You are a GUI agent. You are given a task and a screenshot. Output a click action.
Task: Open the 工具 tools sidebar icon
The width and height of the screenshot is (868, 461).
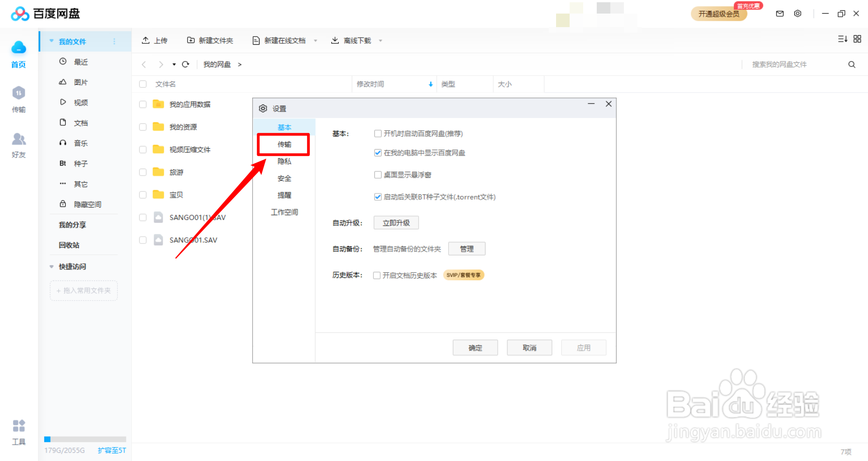click(x=18, y=430)
